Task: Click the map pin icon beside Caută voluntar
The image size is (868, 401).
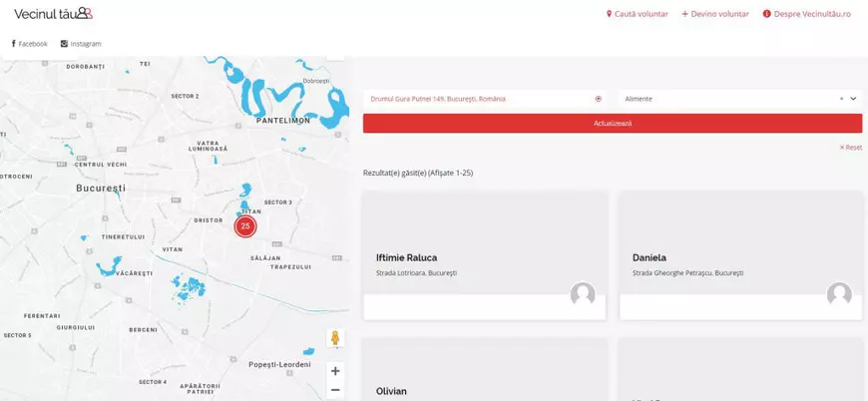Action: click(x=609, y=14)
